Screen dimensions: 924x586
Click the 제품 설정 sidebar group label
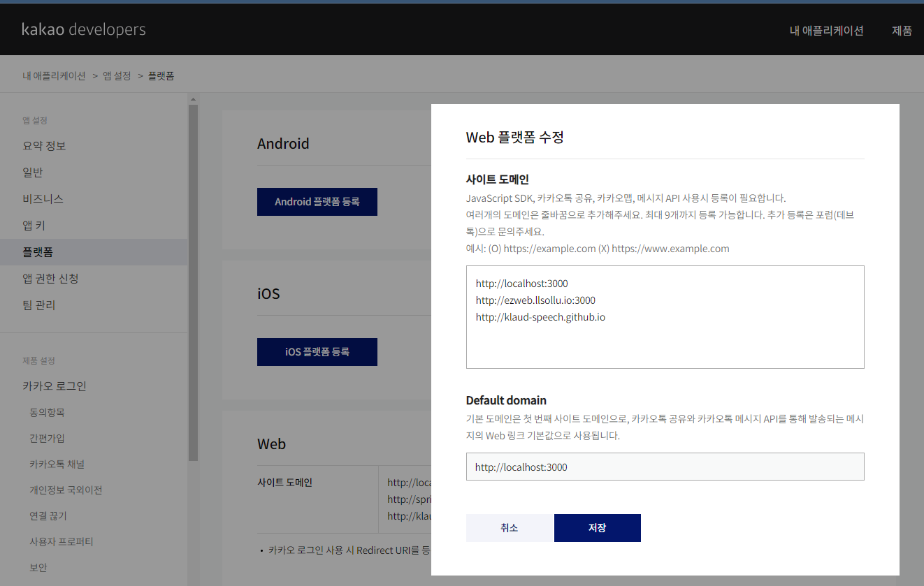[38, 360]
